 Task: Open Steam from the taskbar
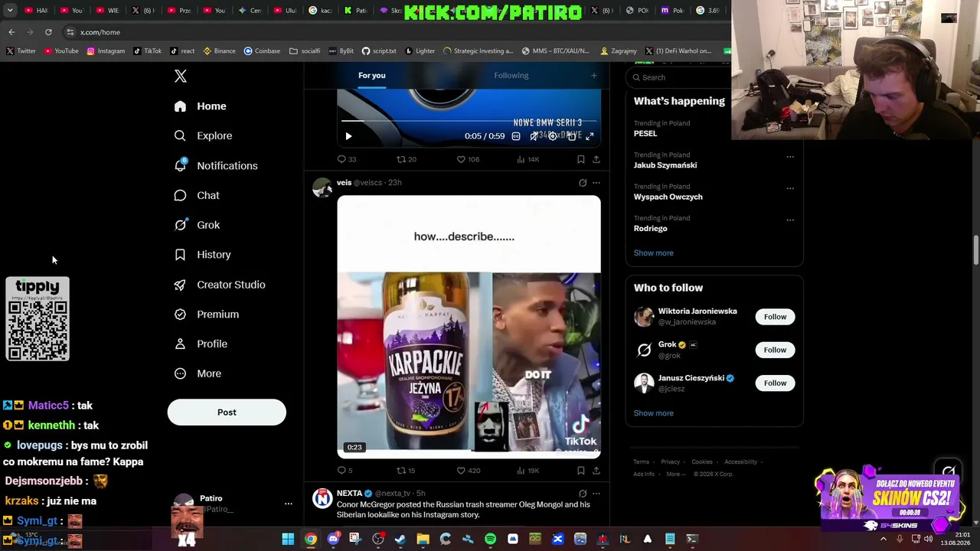coord(400,539)
